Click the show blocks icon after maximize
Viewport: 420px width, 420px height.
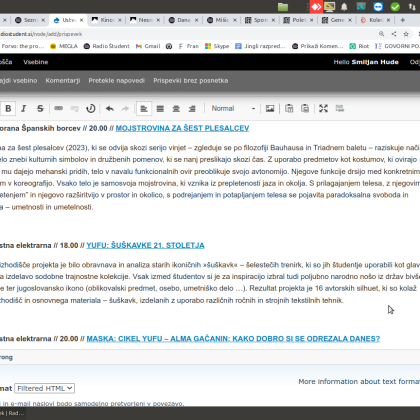(340, 108)
